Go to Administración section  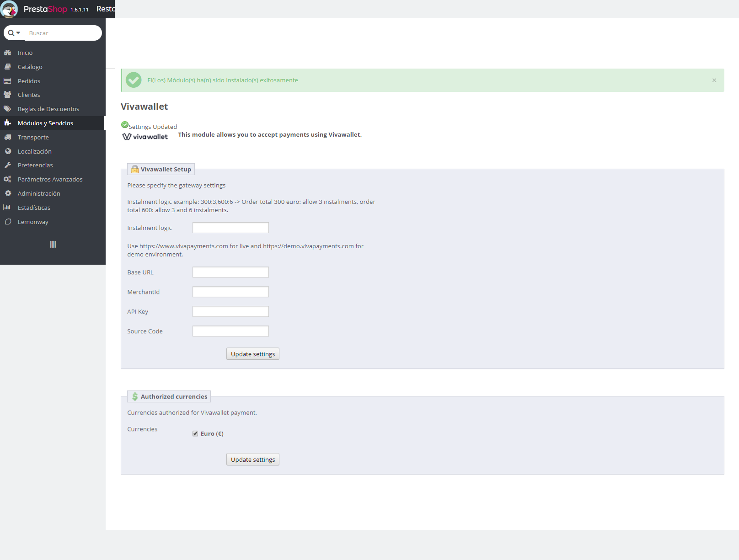pyautogui.click(x=53, y=193)
